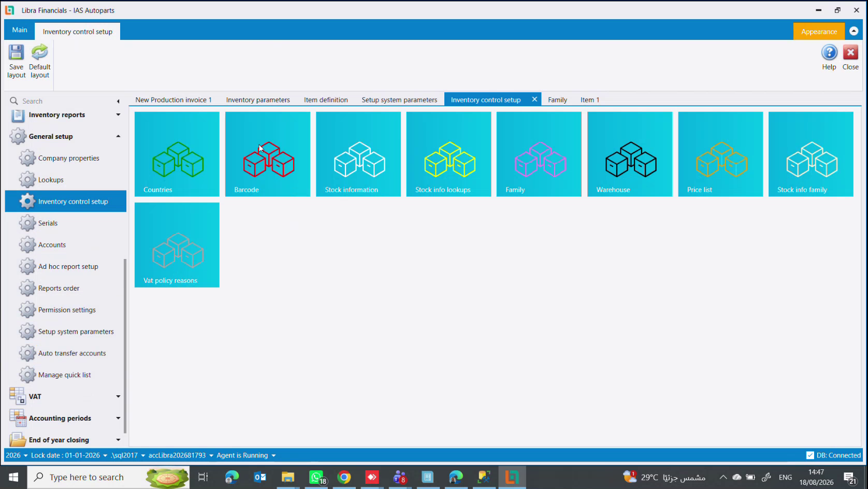This screenshot has height=489, width=868.
Task: Collapse the navigation panel arrow beside Search
Action: pos(118,101)
